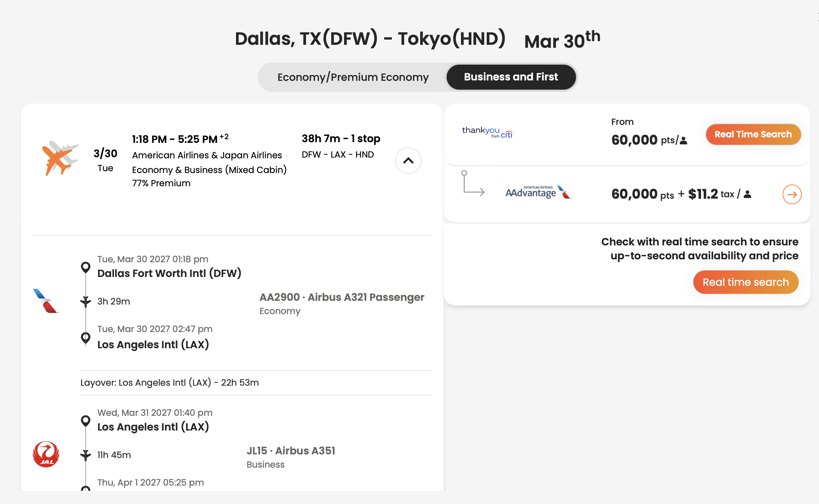Click the AAdvantage program logo

(x=538, y=192)
